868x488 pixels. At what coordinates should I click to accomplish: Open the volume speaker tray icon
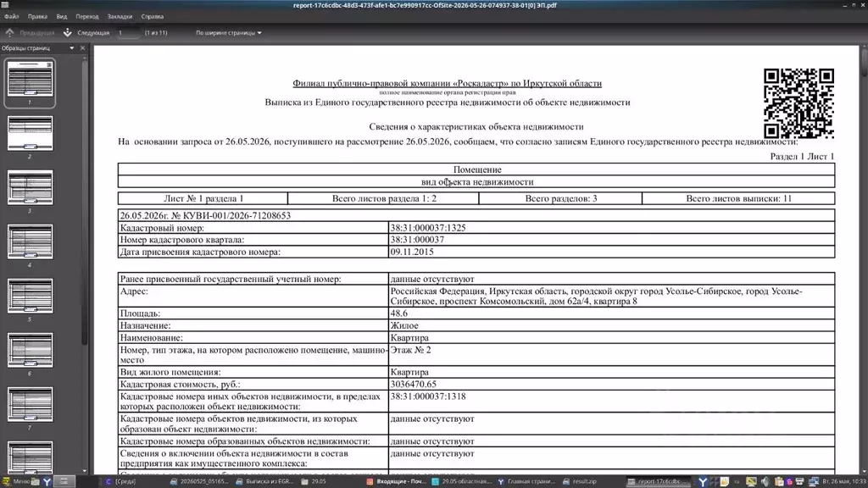(x=765, y=481)
